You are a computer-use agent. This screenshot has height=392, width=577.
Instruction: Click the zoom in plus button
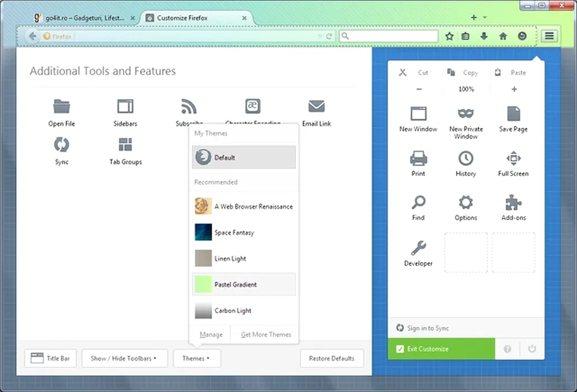pyautogui.click(x=514, y=89)
